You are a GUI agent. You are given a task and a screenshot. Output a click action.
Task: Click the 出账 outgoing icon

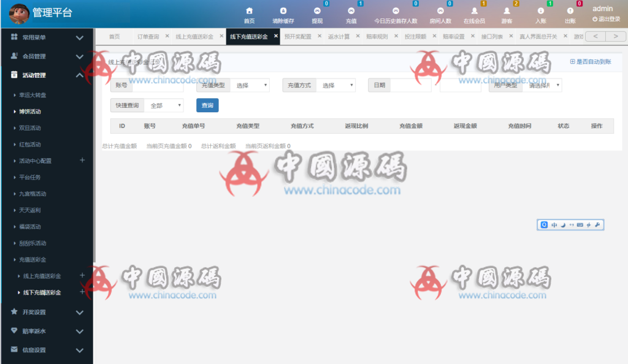(570, 11)
